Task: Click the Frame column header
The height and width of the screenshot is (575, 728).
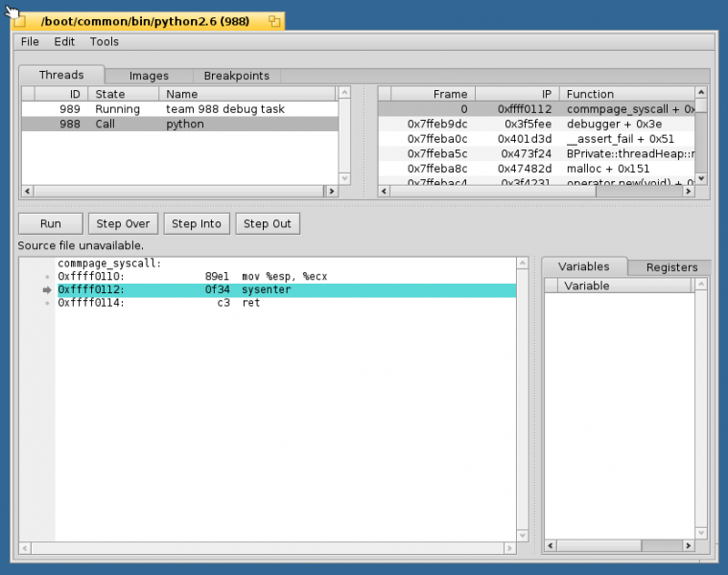Action: [433, 94]
